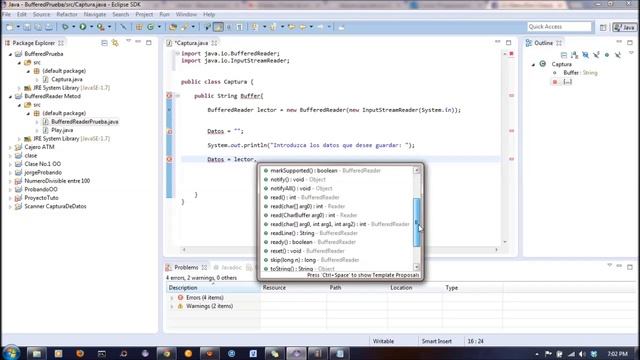The height and width of the screenshot is (360, 640).
Task: Open Windows Start menu orb
Action: click(x=11, y=353)
